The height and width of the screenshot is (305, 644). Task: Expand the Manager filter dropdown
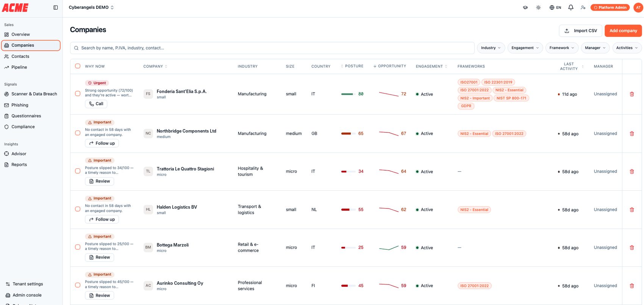[x=595, y=48]
